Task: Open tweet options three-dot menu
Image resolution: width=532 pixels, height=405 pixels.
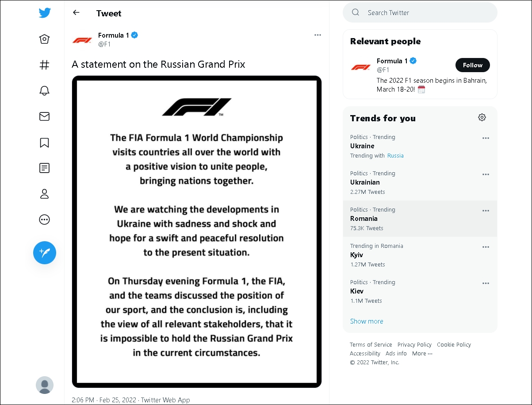Action: (318, 35)
